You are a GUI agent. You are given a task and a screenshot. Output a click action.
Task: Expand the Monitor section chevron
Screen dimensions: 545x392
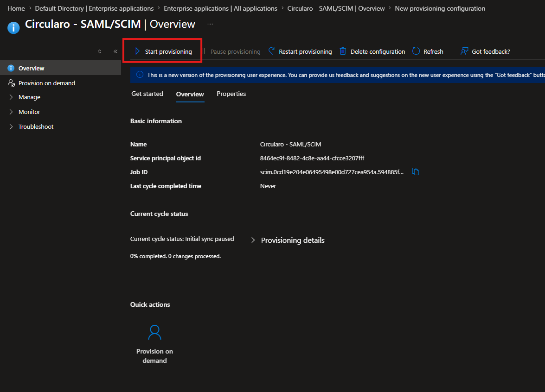(x=11, y=112)
